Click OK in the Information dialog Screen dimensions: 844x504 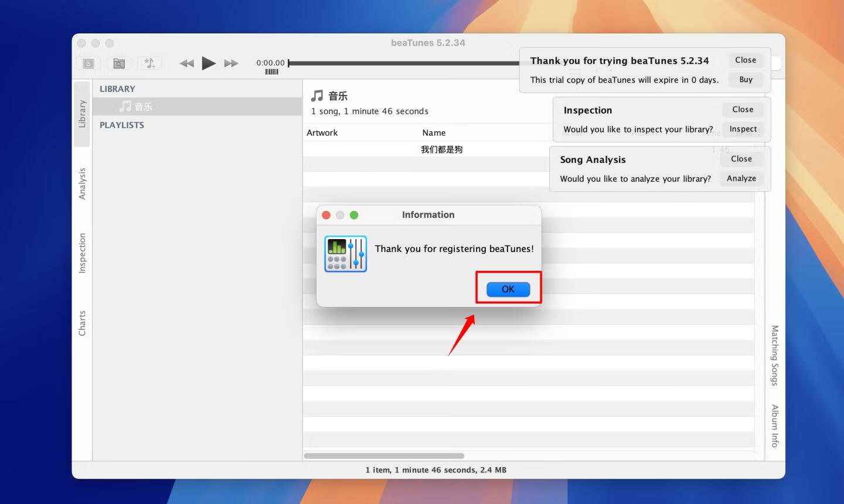click(x=508, y=289)
